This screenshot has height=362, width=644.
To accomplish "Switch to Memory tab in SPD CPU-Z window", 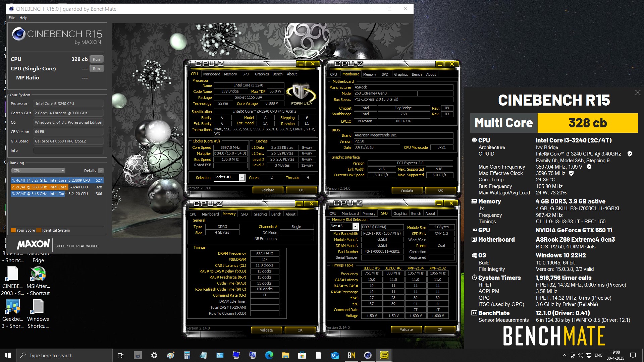I will click(x=369, y=214).
